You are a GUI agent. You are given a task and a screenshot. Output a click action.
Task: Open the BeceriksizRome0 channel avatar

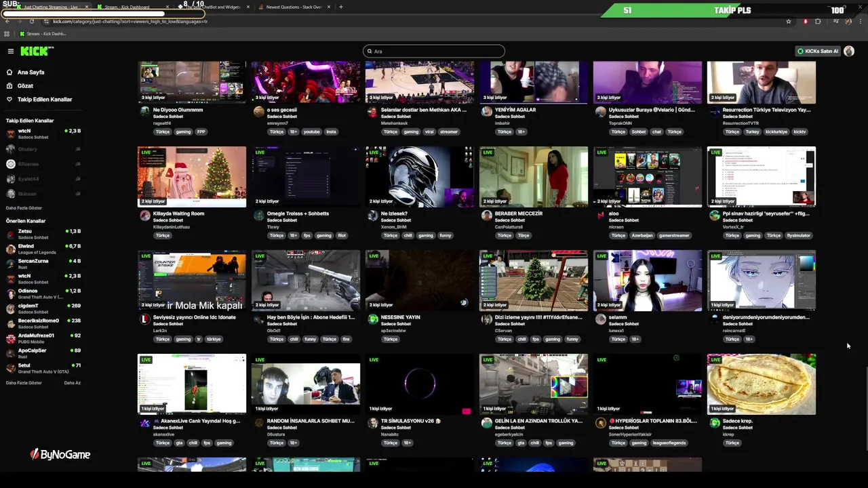point(10,323)
